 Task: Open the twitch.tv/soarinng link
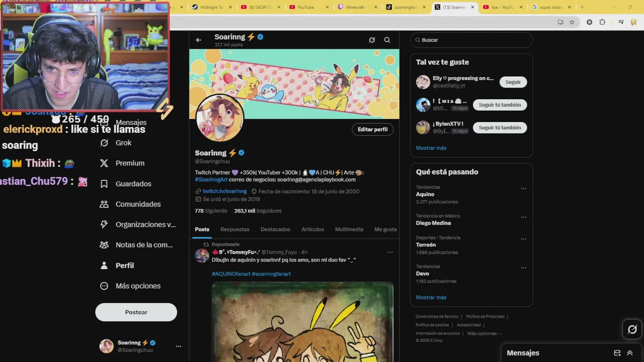[224, 191]
